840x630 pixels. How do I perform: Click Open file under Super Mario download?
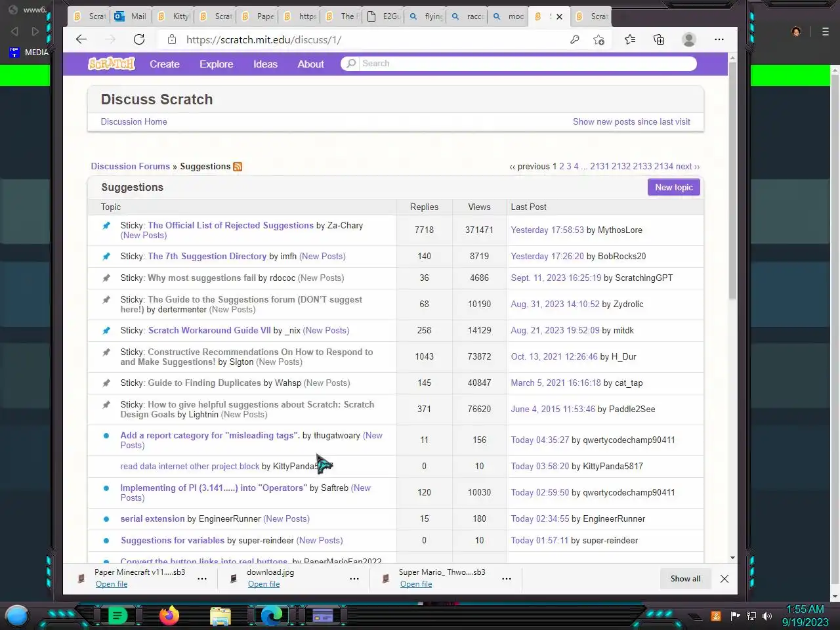[x=416, y=584]
